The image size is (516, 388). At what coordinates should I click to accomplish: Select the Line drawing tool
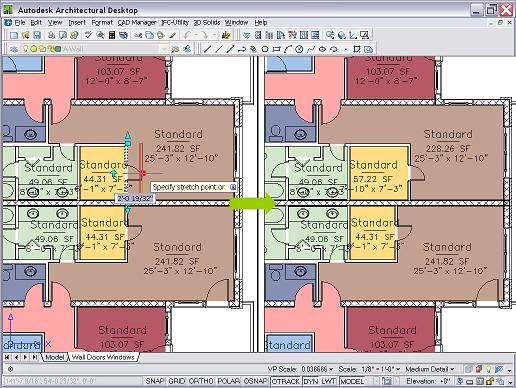pos(207,49)
